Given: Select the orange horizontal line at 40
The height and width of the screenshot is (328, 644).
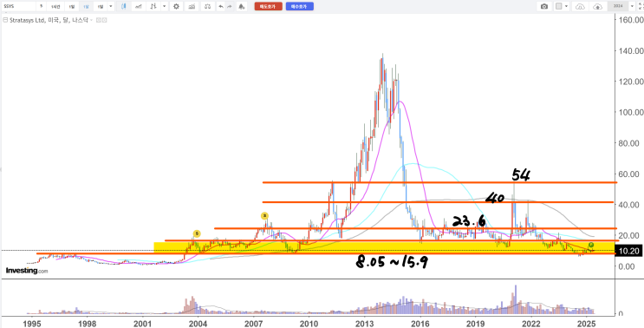Looking at the screenshot, I should click(x=438, y=202).
